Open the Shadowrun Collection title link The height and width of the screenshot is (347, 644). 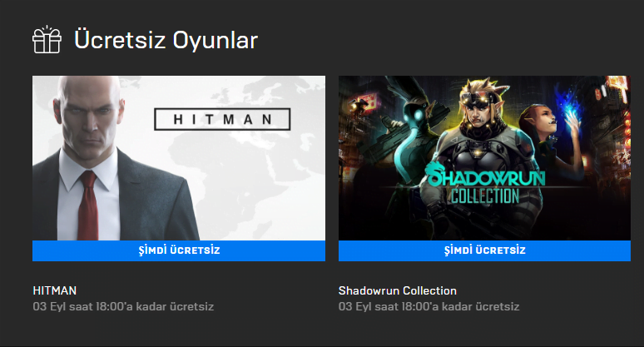398,290
